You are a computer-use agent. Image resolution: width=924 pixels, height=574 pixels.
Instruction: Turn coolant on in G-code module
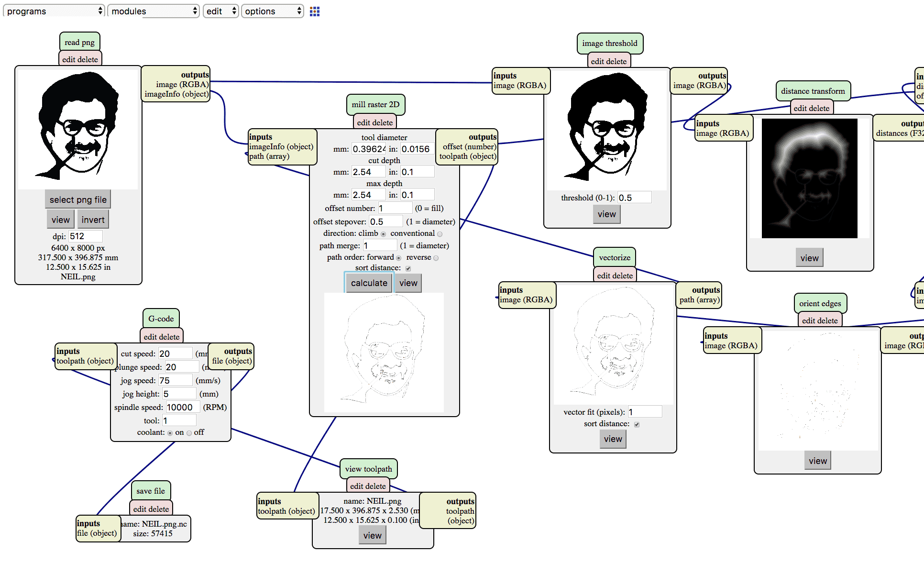[170, 433]
